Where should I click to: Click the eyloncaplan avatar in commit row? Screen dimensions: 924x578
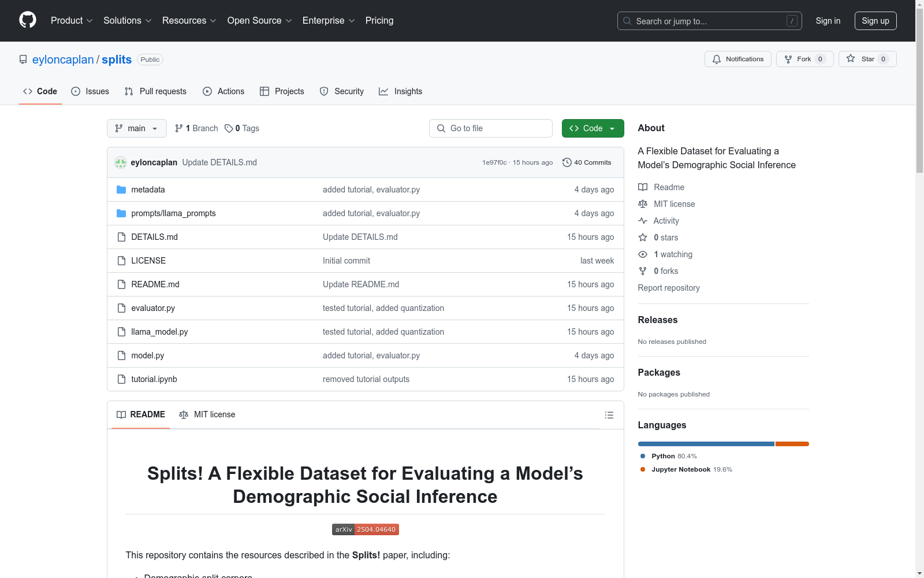pos(121,162)
